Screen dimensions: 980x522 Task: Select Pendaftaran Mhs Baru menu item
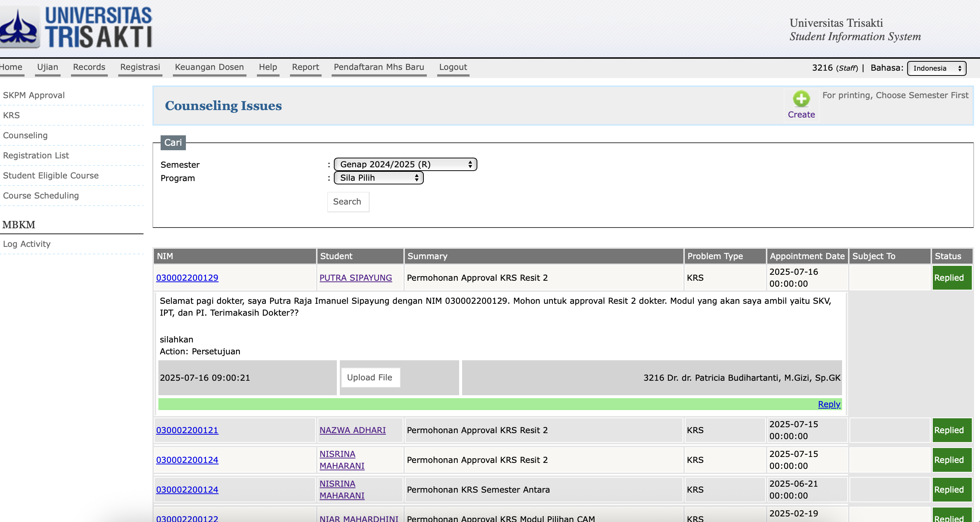point(378,67)
